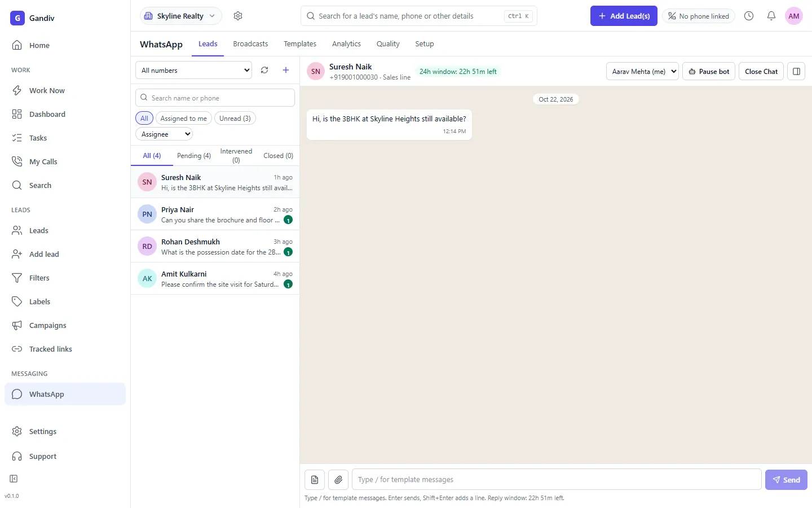Open the Assignee filter dropdown
Viewport: 812px width, 508px height.
click(164, 134)
